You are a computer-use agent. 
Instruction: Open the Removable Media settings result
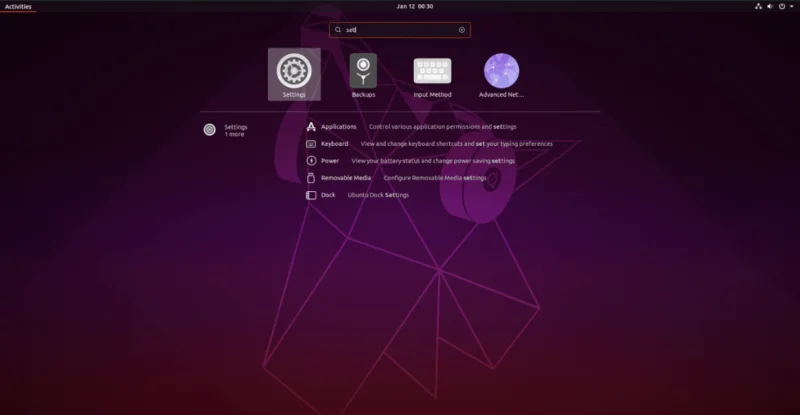[396, 178]
